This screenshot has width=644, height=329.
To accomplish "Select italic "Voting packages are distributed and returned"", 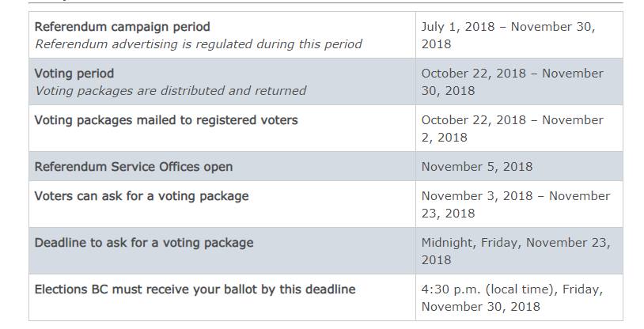I will coord(170,91).
